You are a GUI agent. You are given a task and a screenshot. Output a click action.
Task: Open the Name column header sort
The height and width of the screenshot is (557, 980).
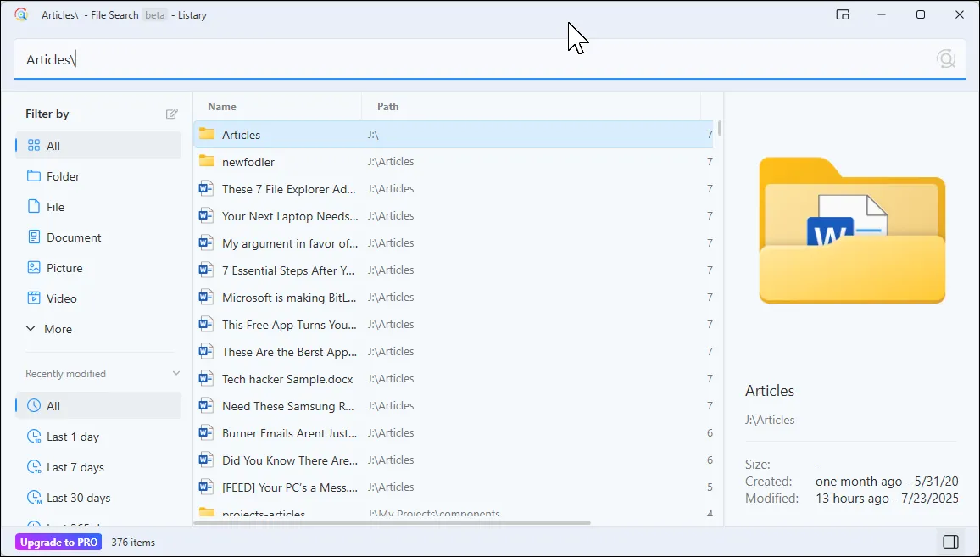point(220,106)
